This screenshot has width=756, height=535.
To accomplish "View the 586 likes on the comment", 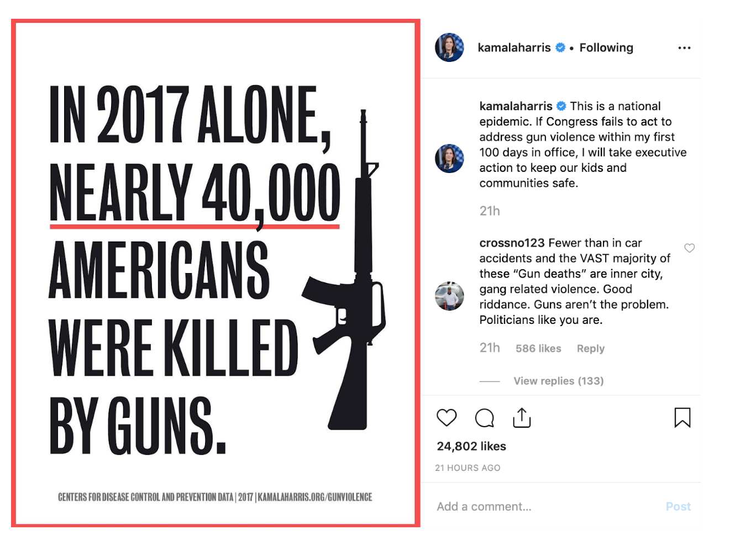I will click(x=538, y=348).
